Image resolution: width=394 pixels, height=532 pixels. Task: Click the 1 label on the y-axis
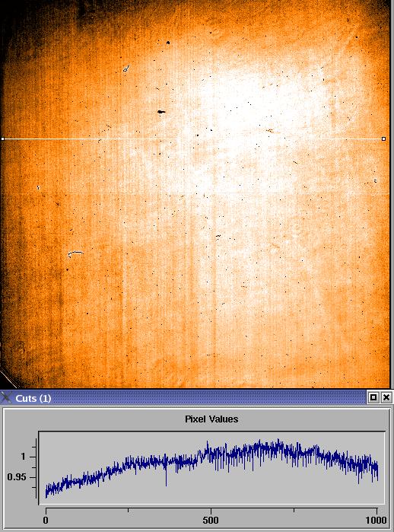[x=23, y=457]
